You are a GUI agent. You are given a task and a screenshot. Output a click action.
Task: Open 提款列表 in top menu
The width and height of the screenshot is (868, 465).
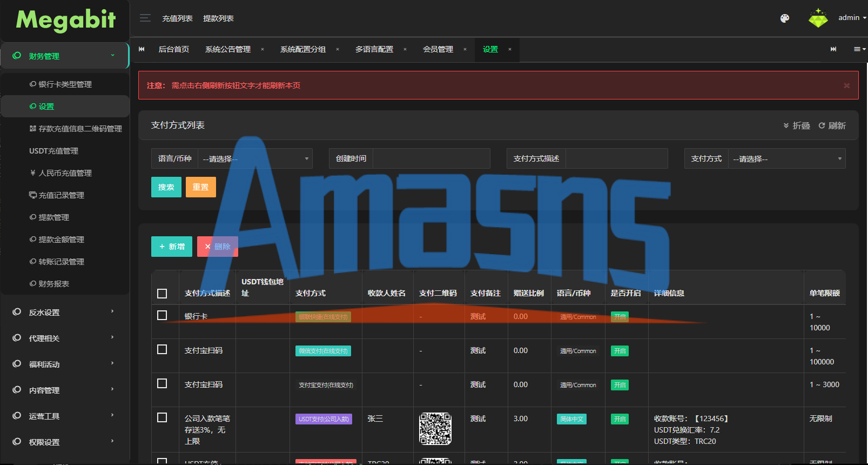point(218,18)
